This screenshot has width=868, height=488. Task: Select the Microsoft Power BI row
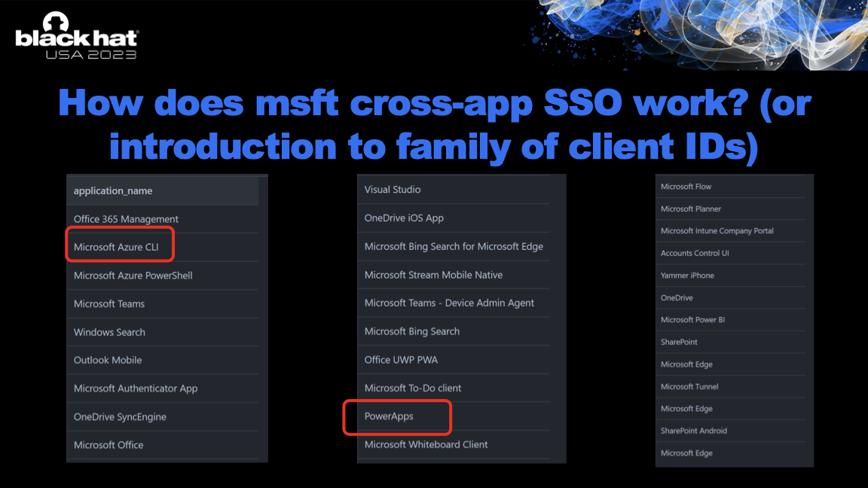[732, 320]
